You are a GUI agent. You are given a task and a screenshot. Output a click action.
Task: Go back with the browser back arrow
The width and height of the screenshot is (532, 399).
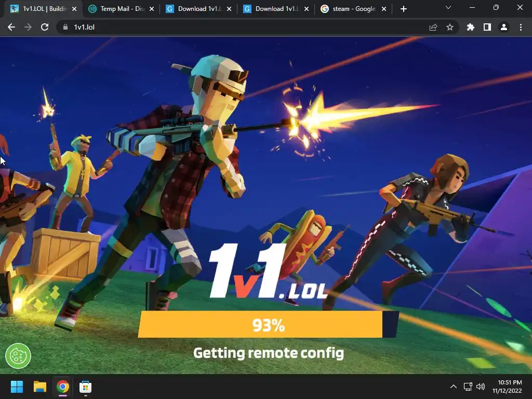tap(11, 27)
